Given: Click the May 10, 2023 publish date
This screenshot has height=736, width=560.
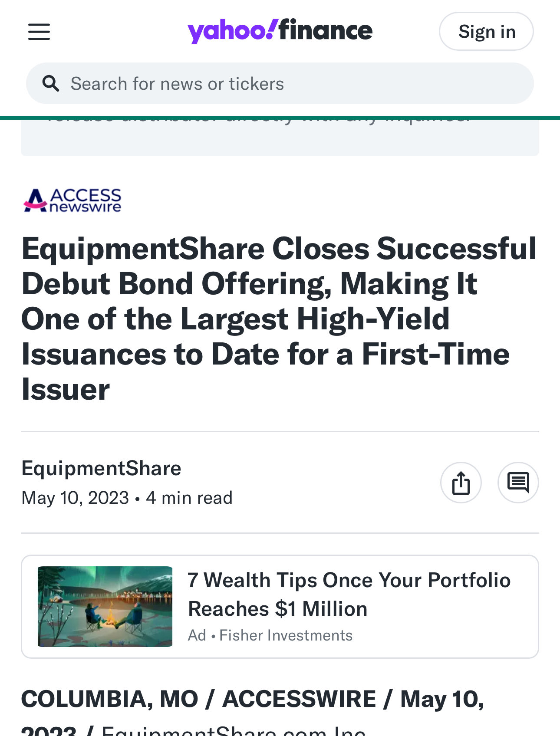Looking at the screenshot, I should point(75,498).
